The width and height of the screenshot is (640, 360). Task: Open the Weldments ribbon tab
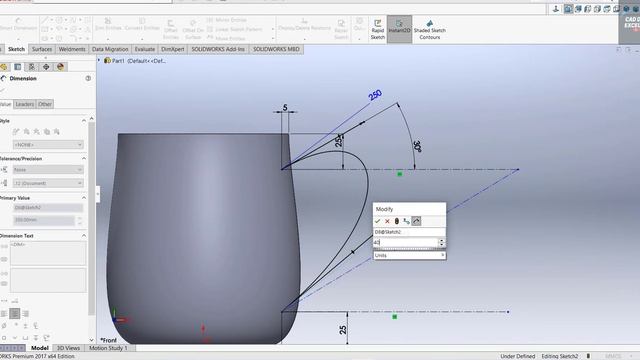pyautogui.click(x=72, y=49)
